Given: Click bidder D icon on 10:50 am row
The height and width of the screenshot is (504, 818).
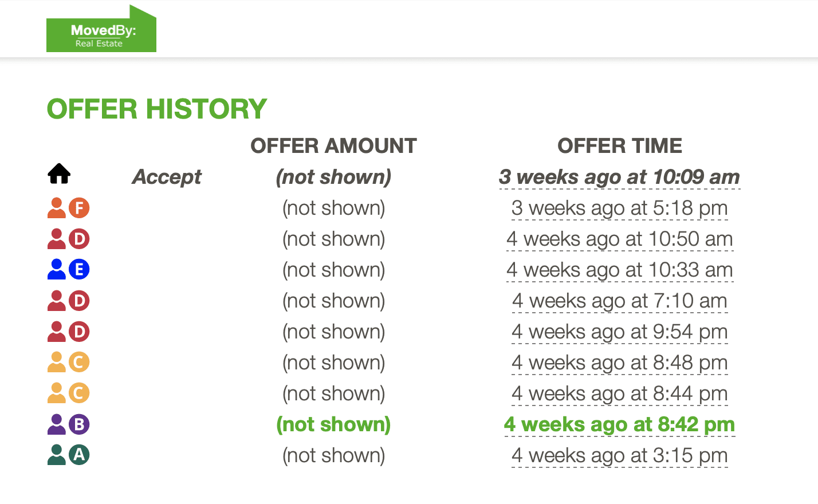Looking at the screenshot, I should (x=68, y=239).
